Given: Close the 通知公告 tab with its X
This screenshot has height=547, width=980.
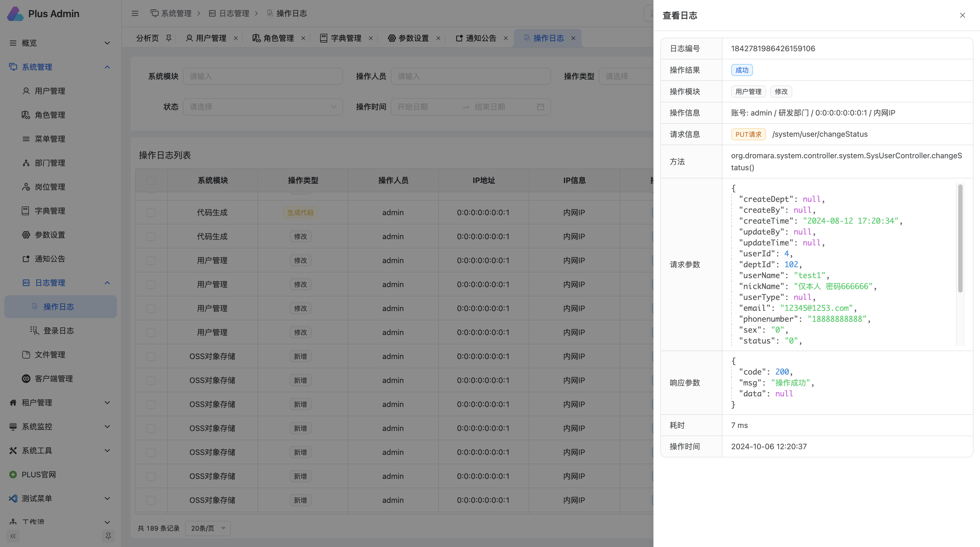Looking at the screenshot, I should [506, 38].
